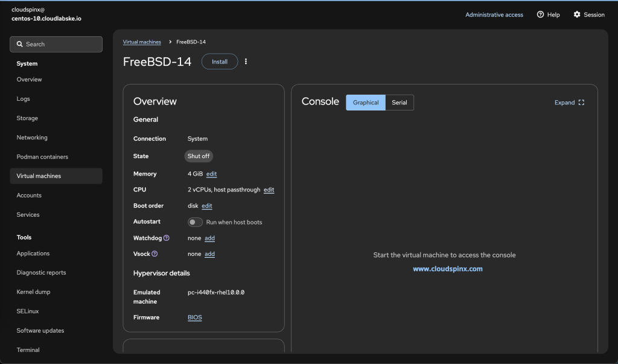Open the BIOS firmware link
The width and height of the screenshot is (618, 364).
(194, 317)
